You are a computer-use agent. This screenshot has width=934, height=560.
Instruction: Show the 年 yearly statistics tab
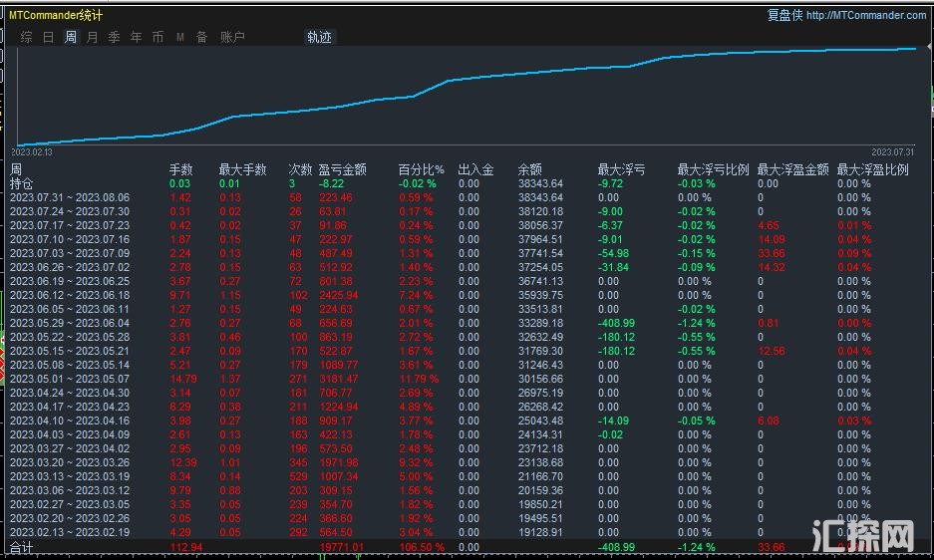[136, 37]
